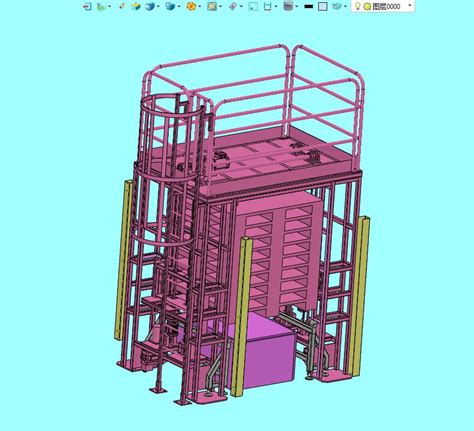Open the dropdown next to the green icon
Screen dimensions: 474x431
pyautogui.click(x=109, y=6)
